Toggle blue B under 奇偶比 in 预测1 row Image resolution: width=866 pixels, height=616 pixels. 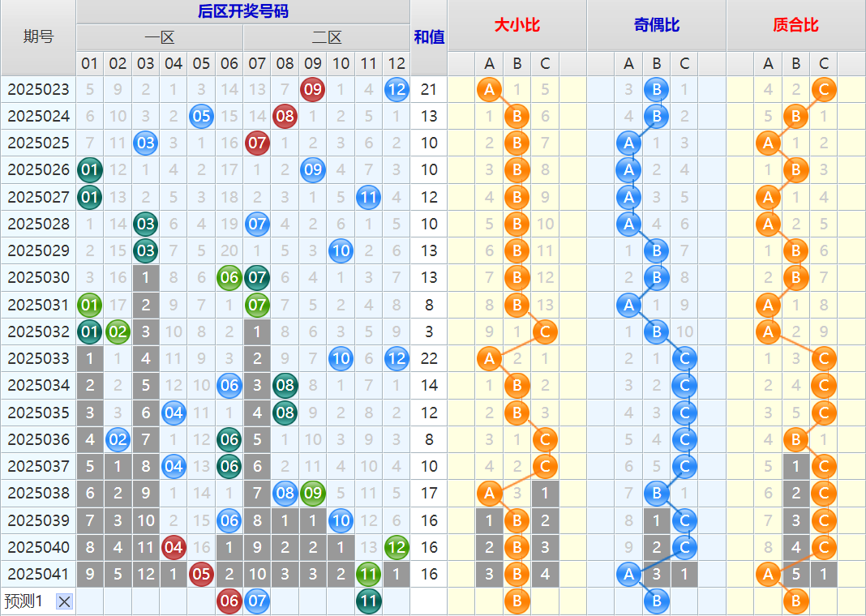656,601
